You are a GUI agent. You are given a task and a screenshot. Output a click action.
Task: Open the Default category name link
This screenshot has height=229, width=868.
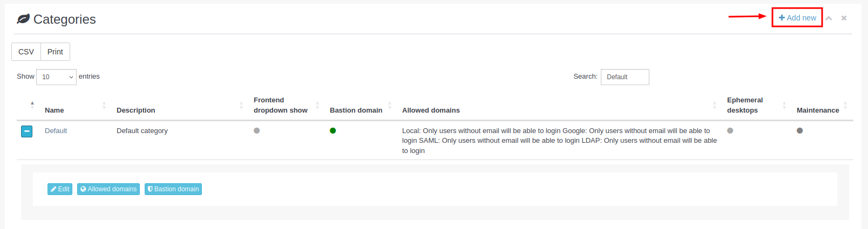56,131
